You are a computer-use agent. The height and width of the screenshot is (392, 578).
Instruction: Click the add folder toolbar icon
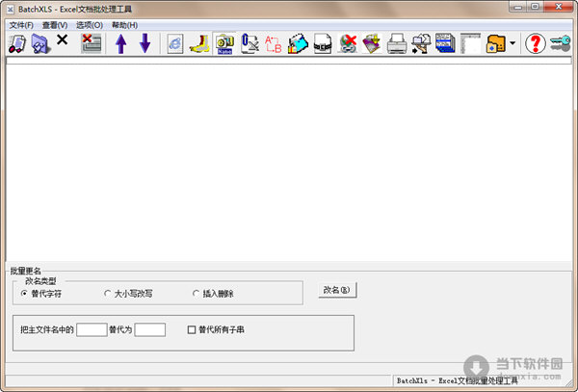tap(40, 43)
